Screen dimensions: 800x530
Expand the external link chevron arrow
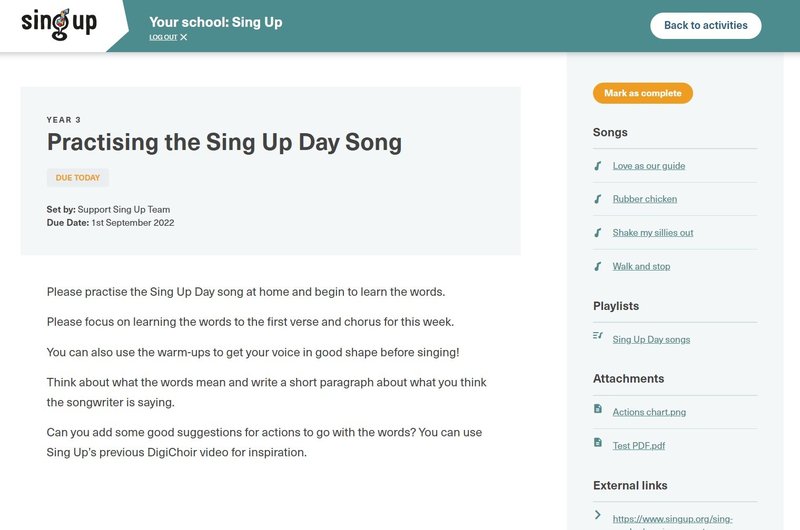[x=597, y=516]
